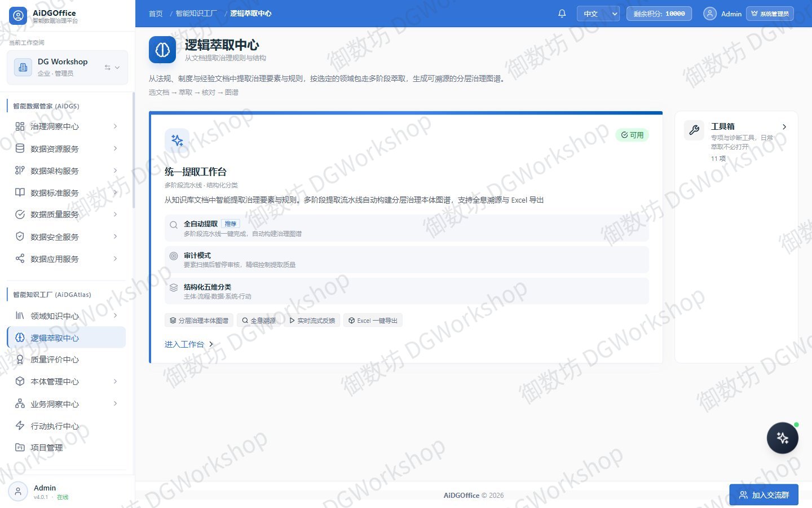The image size is (812, 508).
Task: Click the 进入工作台 link
Action: coord(189,344)
